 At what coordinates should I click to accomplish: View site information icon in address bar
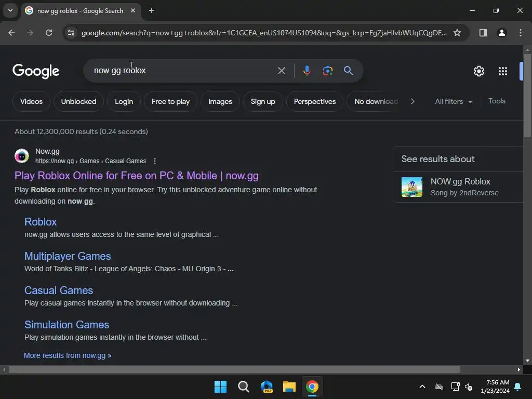(x=71, y=33)
